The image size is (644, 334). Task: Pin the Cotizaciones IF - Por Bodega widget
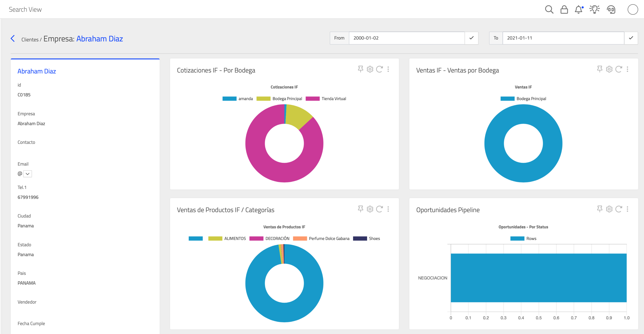point(360,69)
